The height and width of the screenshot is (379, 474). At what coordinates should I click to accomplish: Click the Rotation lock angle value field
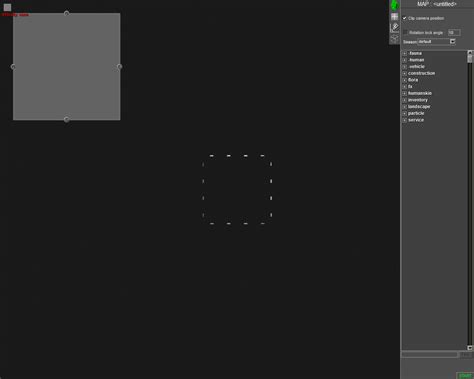(x=454, y=32)
